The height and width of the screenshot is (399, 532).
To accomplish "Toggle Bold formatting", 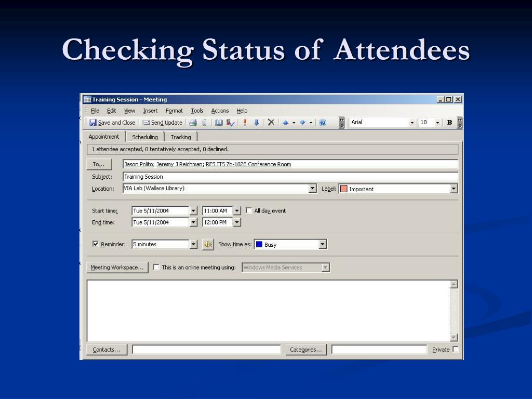I will click(449, 123).
